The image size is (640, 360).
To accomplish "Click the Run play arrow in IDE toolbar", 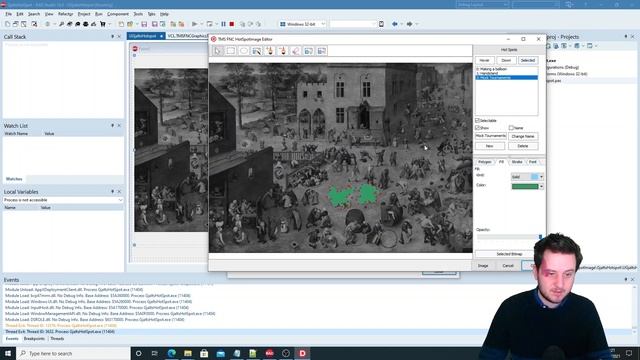I will (195, 24).
